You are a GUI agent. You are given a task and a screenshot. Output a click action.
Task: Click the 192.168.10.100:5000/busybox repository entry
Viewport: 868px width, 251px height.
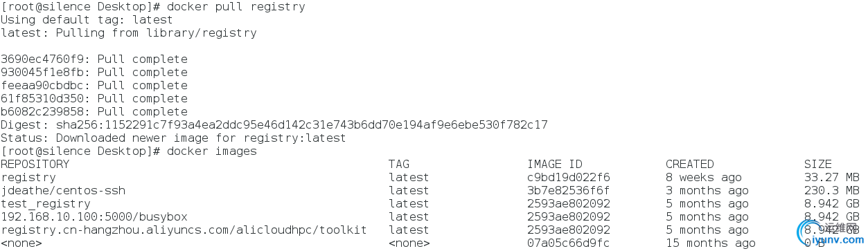[94, 217]
